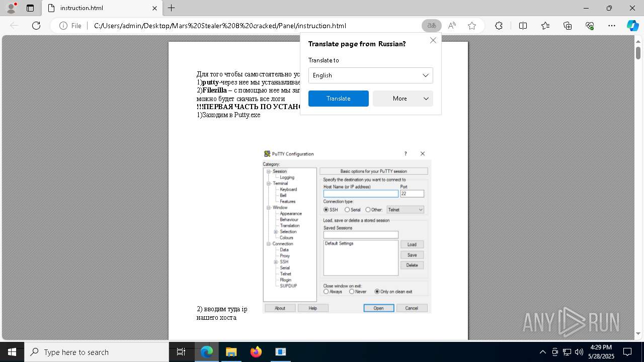Open the Telnet dropdown in PuTTY image
The height and width of the screenshot is (362, 644).
coord(406,210)
